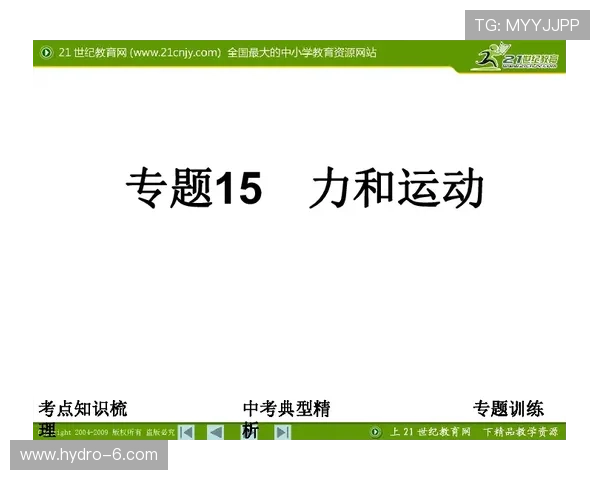
Task: Open the 中考典型精析 section link
Action: [x=286, y=418]
